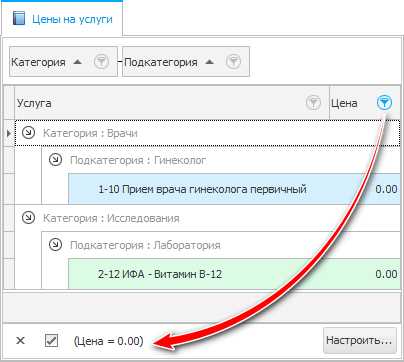The image size is (404, 362).
Task: Select the Подкатегория : Лаборатория group label
Action: pos(145,245)
